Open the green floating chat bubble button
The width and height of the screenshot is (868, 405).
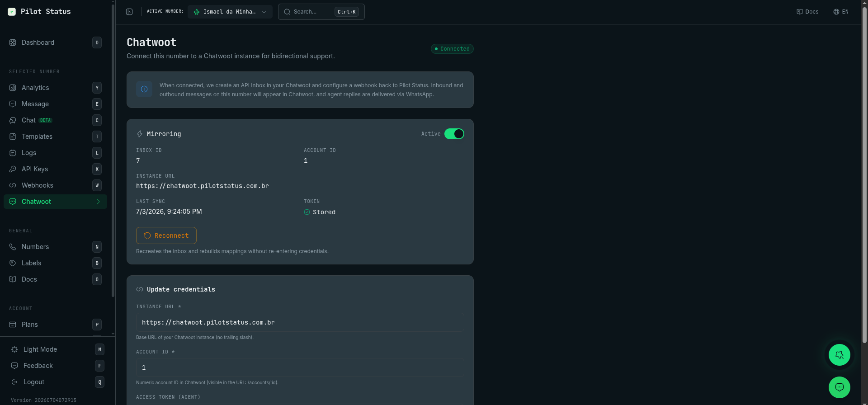[x=840, y=387]
